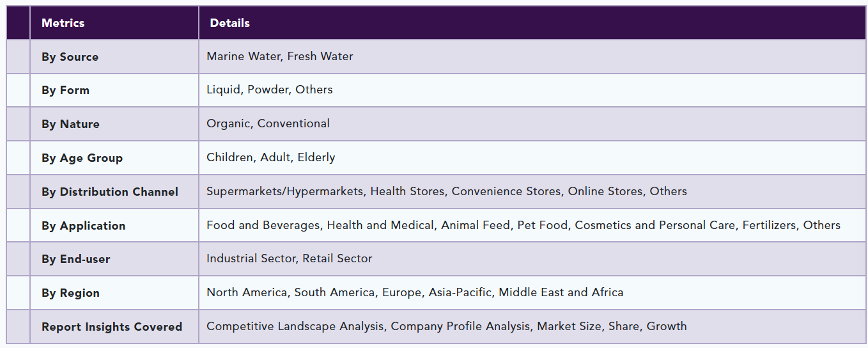Click the Food and Beverages application details

[x=523, y=225]
